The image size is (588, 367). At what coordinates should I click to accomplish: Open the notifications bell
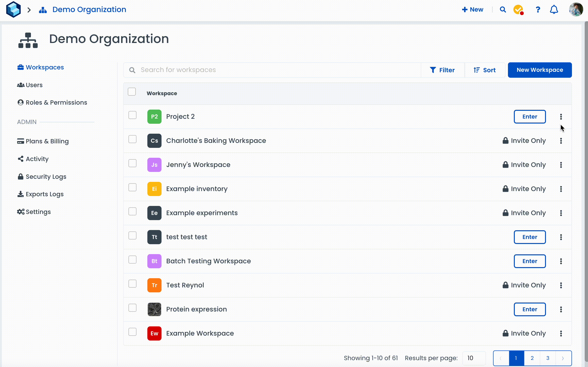pos(554,9)
